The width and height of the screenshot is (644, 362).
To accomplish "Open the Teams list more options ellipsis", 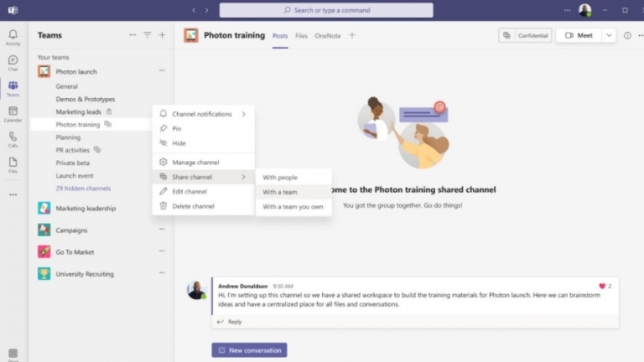I will coord(132,35).
